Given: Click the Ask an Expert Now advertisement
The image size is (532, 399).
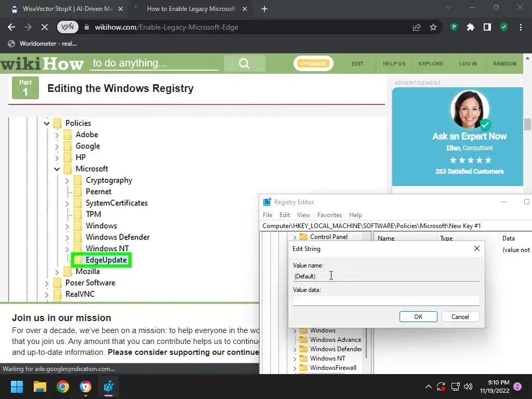Looking at the screenshot, I should [x=457, y=137].
